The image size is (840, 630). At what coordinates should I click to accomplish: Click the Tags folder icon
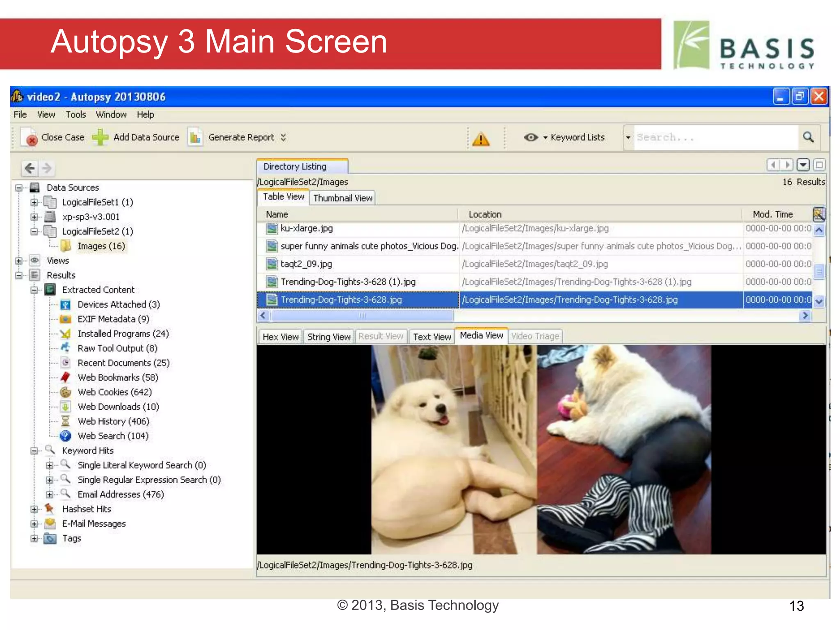(x=50, y=538)
